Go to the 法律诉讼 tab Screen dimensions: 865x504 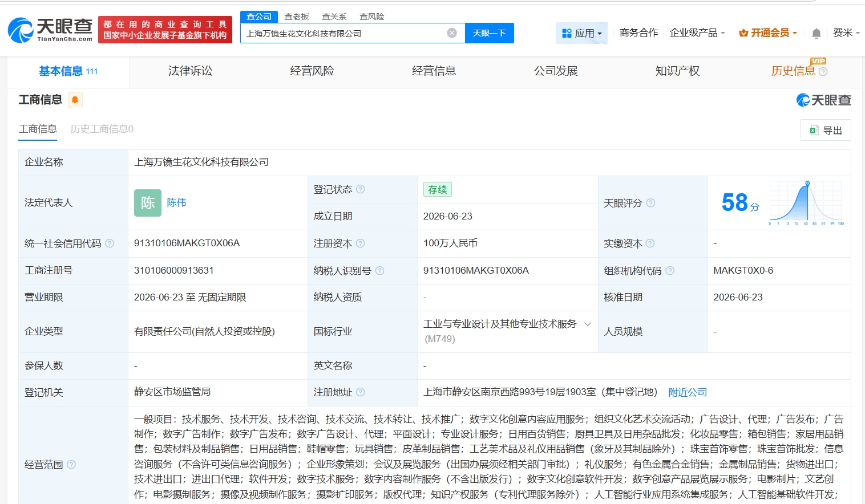tap(190, 71)
